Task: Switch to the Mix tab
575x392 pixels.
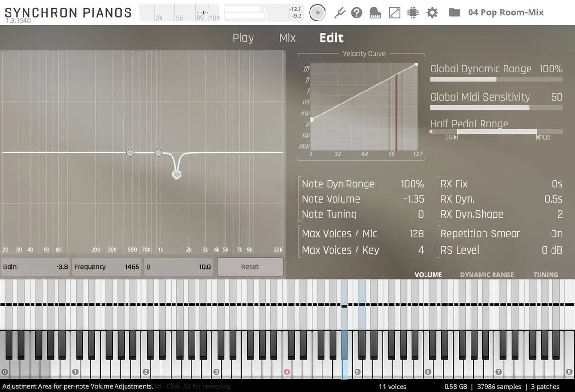Action: tap(287, 38)
